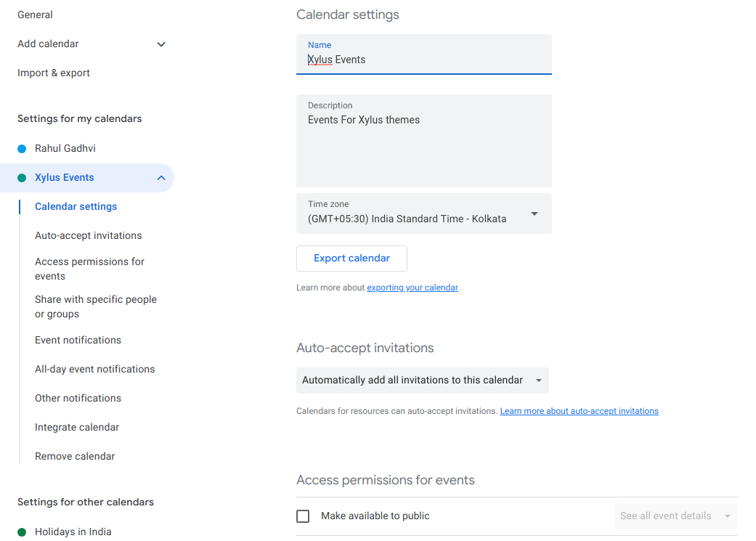Click the Export calendar button

coord(351,258)
